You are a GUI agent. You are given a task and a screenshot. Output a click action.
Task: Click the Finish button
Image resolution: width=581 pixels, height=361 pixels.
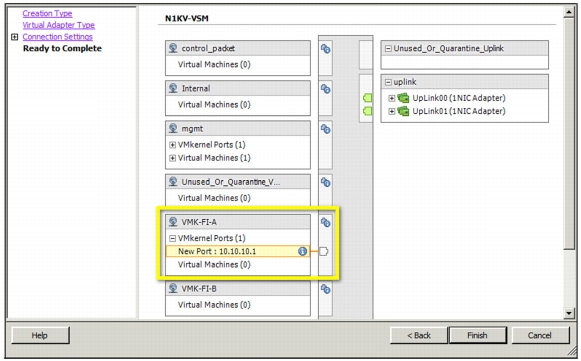(x=477, y=335)
